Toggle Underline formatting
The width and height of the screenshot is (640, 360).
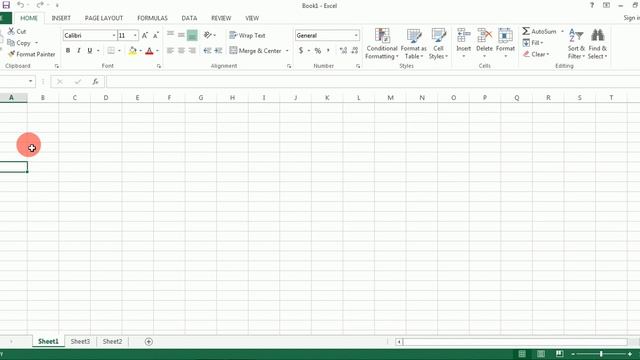tap(89, 51)
